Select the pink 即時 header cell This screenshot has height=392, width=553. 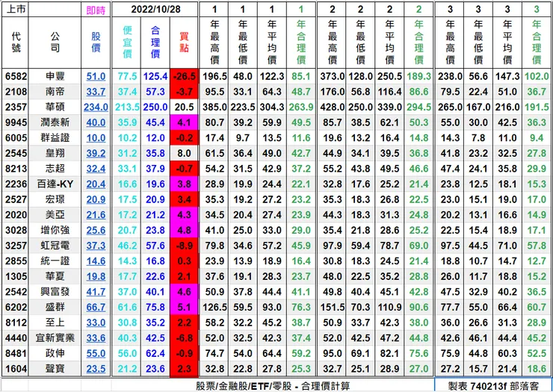96,10
